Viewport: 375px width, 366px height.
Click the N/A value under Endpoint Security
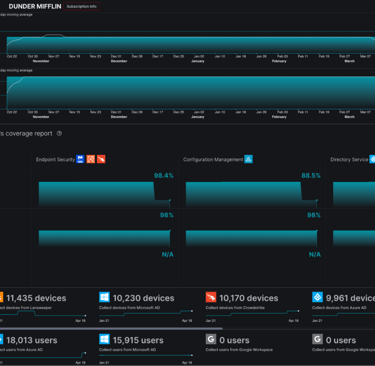coord(168,254)
